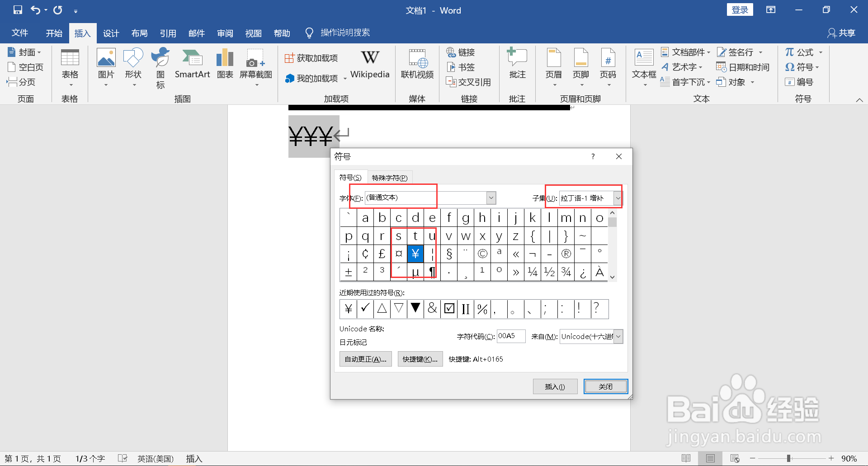The image size is (868, 466).
Task: Click 交叉引用 cross-reference command
Action: click(469, 82)
